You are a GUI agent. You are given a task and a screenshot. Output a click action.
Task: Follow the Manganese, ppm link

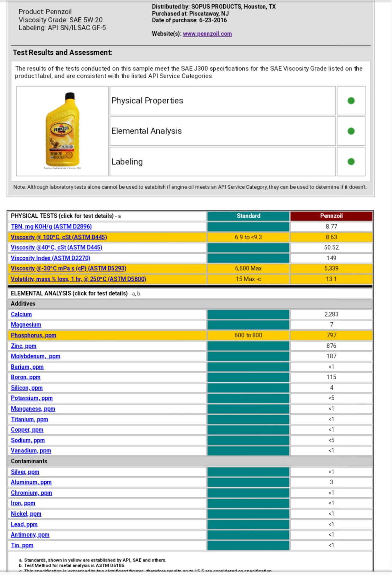tap(33, 409)
